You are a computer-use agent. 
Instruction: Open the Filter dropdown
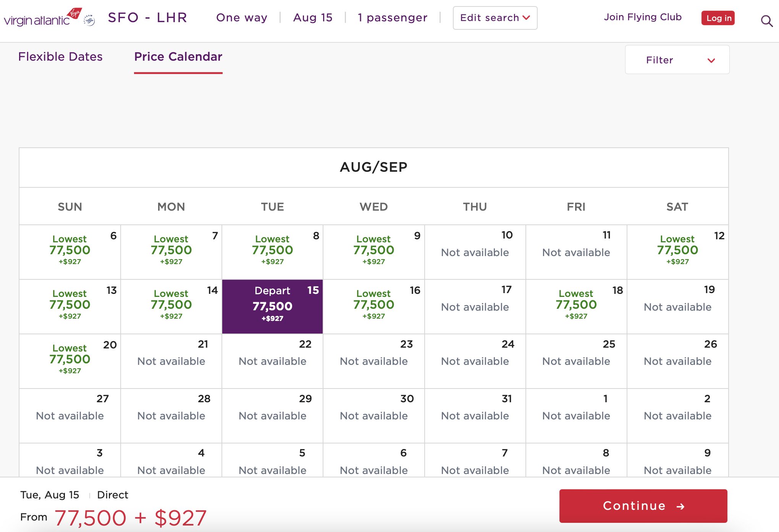[677, 60]
